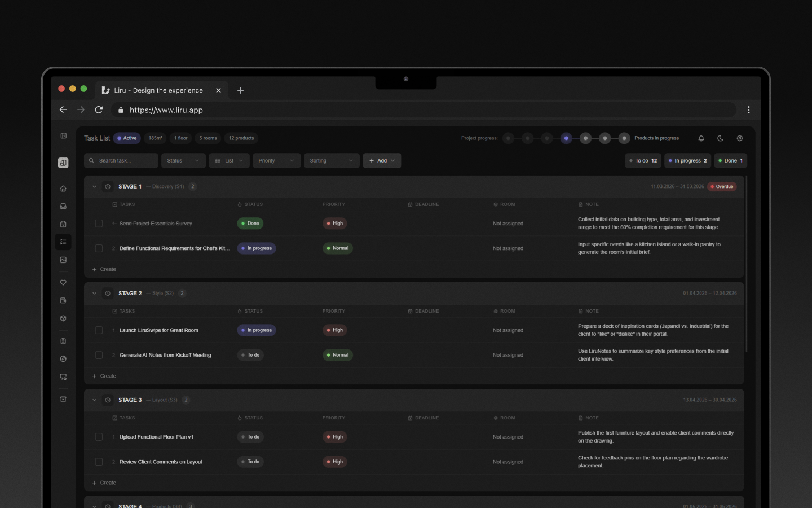Open the Status filter dropdown
Screen dimensions: 812x508
point(183,160)
